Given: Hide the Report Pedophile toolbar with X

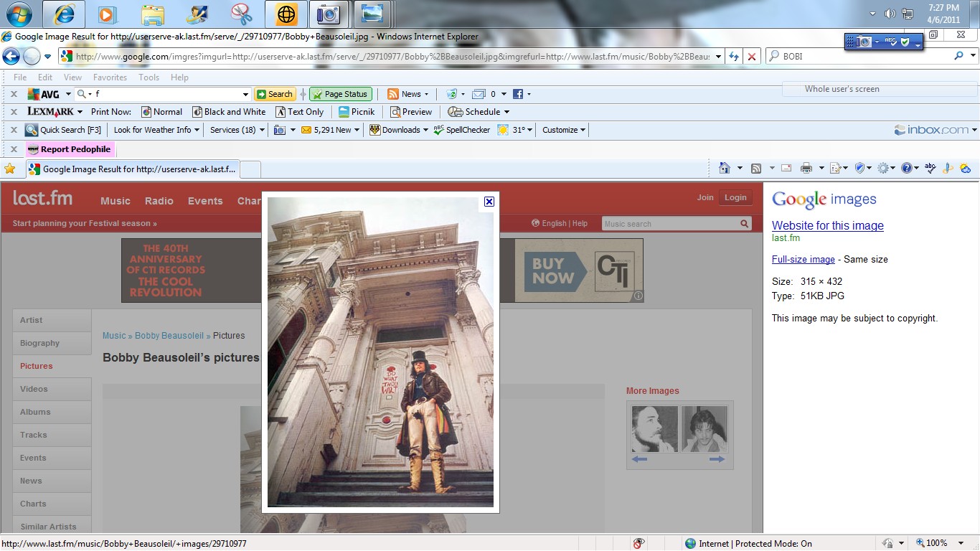Looking at the screenshot, I should point(14,149).
